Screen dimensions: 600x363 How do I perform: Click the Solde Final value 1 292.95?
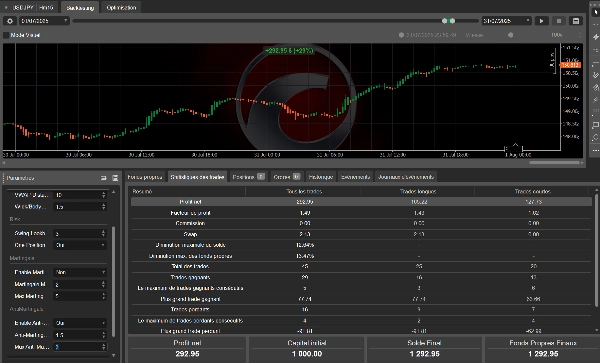[x=424, y=354]
